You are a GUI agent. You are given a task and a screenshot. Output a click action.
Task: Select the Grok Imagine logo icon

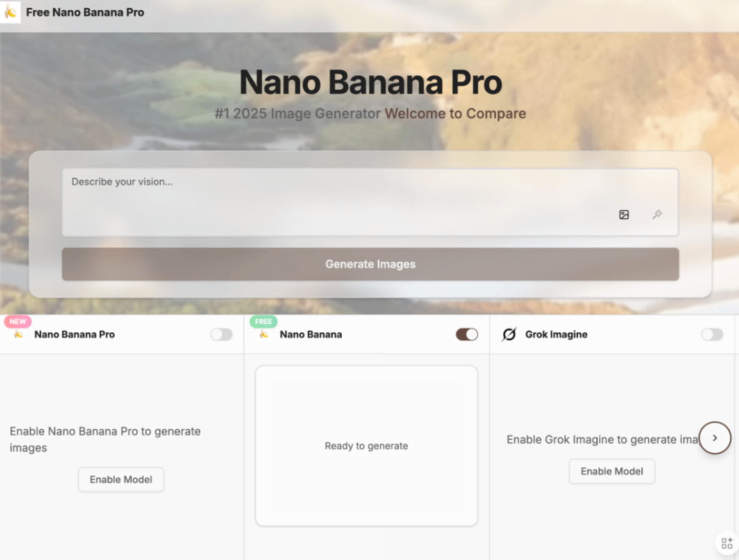(509, 334)
